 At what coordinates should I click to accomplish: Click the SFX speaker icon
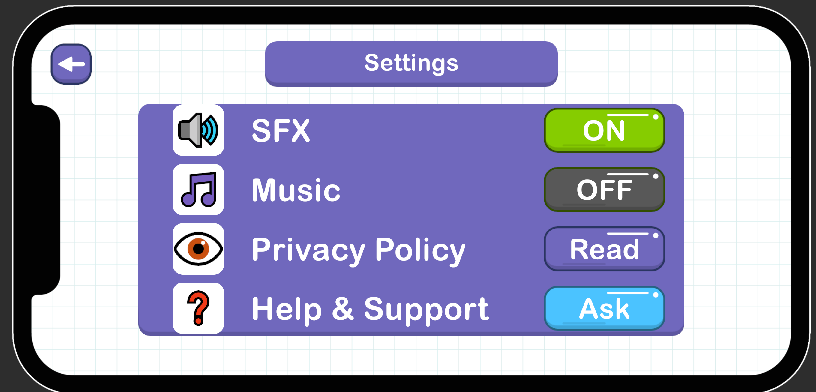click(198, 131)
